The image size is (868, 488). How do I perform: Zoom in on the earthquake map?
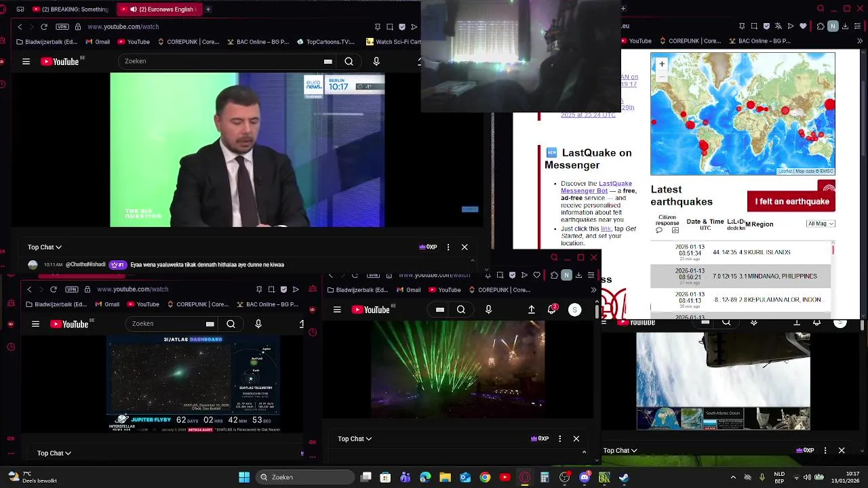[662, 64]
